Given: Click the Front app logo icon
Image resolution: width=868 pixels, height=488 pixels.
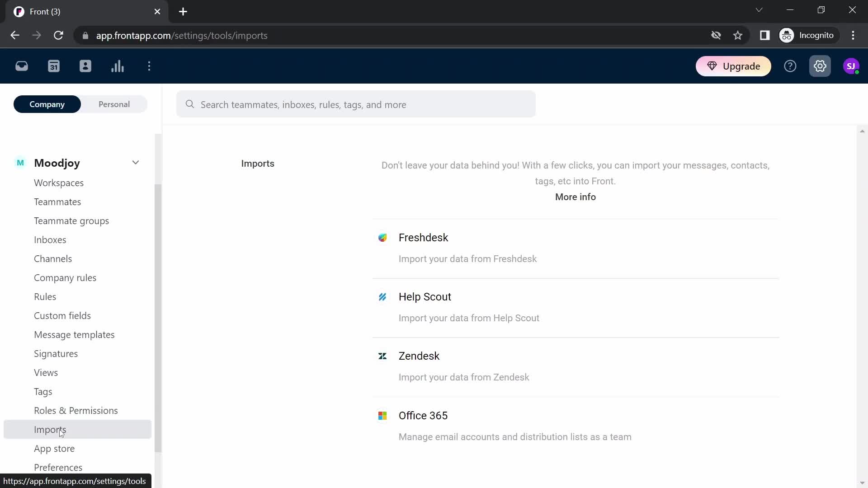Looking at the screenshot, I should pyautogui.click(x=19, y=11).
